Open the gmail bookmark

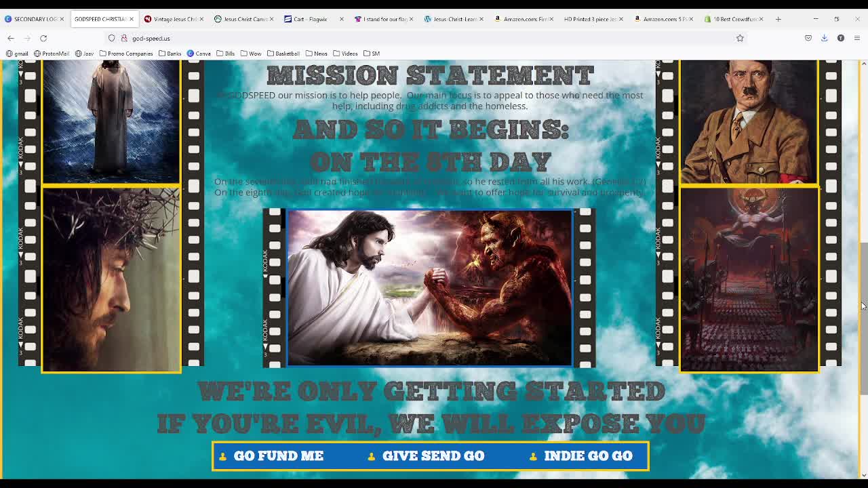(18, 54)
